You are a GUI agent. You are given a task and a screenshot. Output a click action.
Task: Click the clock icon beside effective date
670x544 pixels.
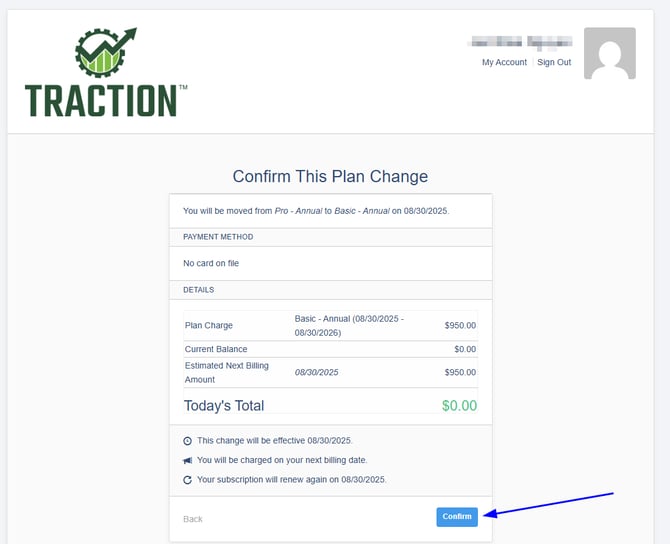tap(188, 441)
